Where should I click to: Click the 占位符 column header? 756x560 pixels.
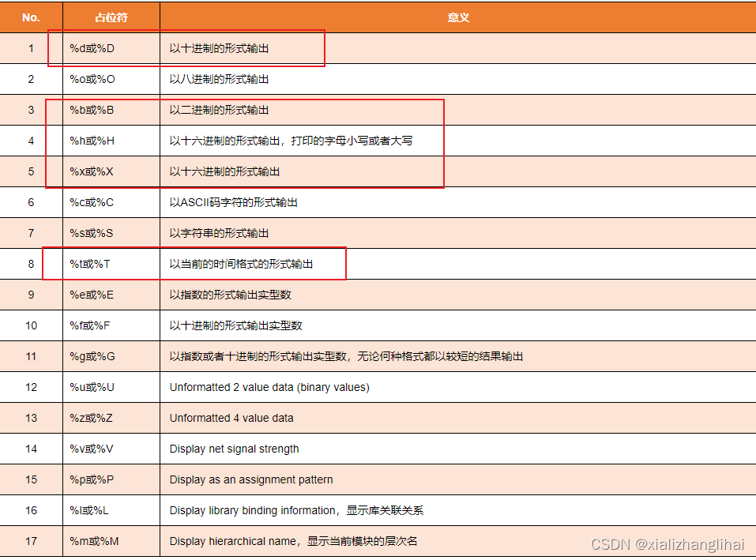(111, 16)
